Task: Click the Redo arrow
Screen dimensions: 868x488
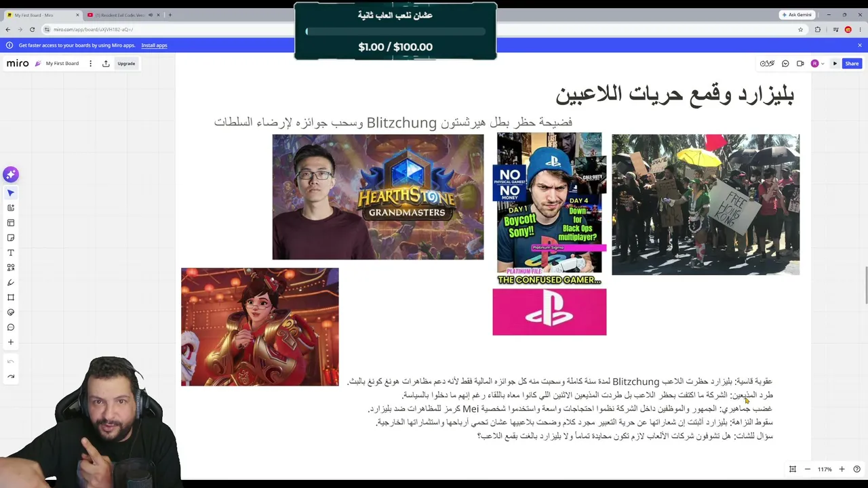Action: click(10, 377)
